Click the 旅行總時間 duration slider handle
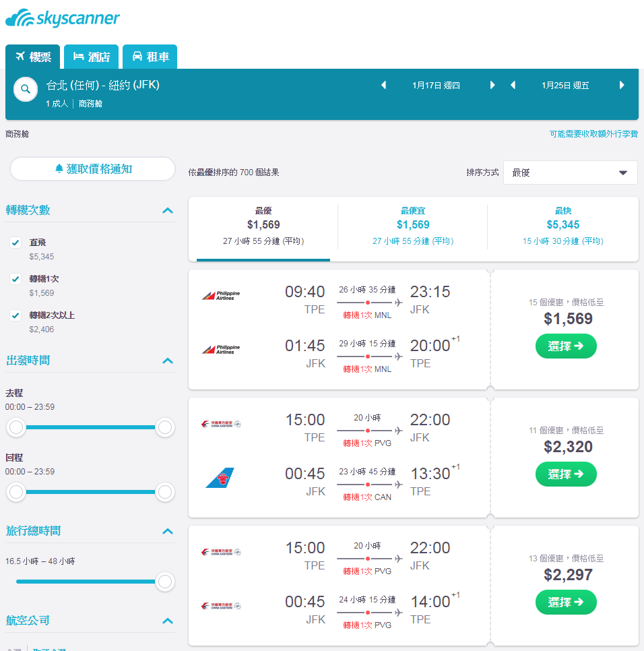 (165, 582)
